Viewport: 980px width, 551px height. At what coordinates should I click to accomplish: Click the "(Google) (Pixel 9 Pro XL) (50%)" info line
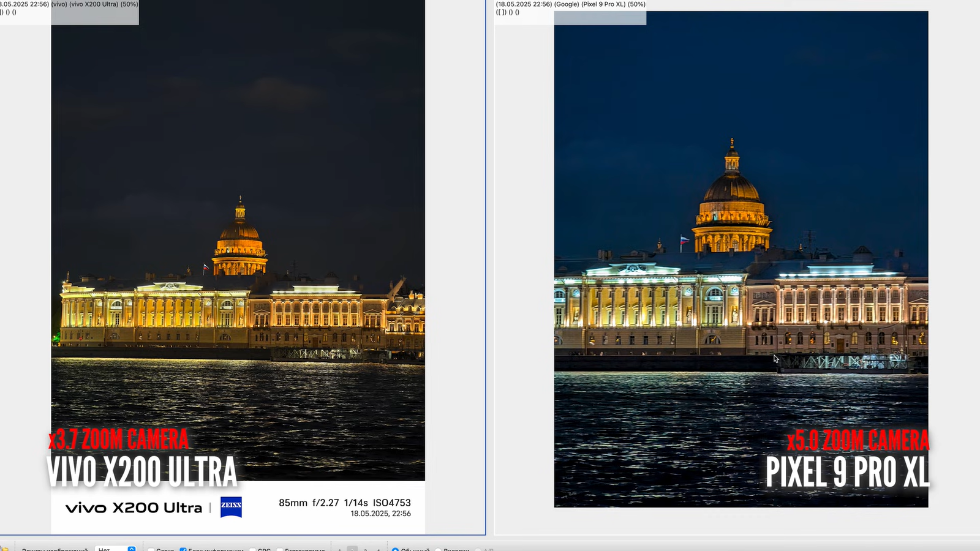pos(600,4)
